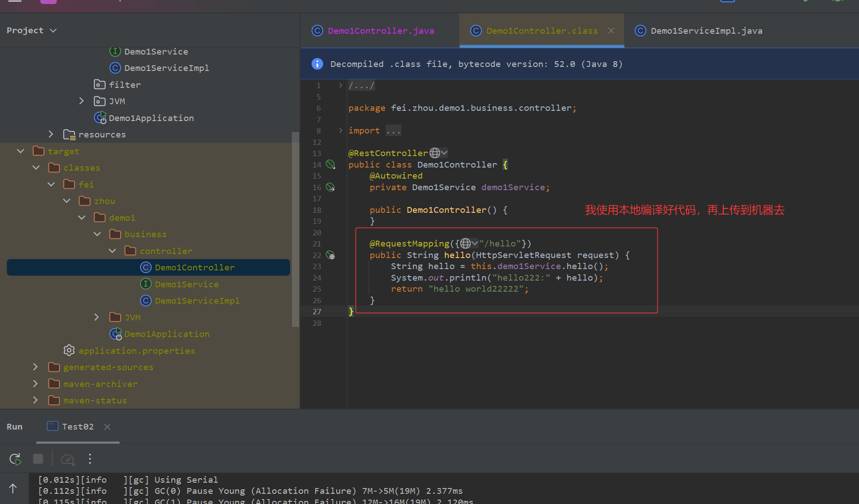Click the stop square in the Run panel
Image resolution: width=859 pixels, height=504 pixels.
click(x=38, y=459)
